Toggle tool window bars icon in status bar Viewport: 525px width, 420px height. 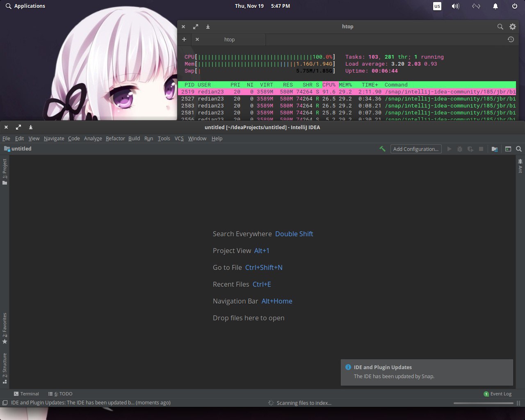pos(5,403)
